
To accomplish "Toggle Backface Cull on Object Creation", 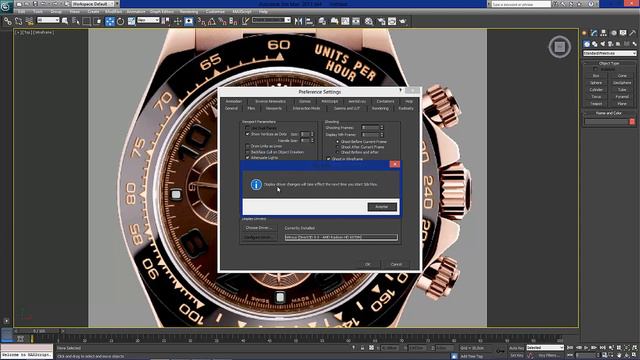I will tap(247, 152).
